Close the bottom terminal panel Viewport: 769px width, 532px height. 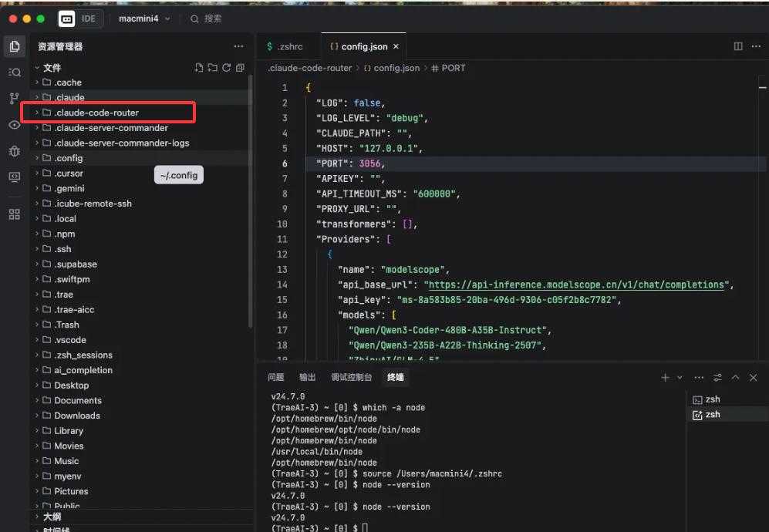point(754,378)
